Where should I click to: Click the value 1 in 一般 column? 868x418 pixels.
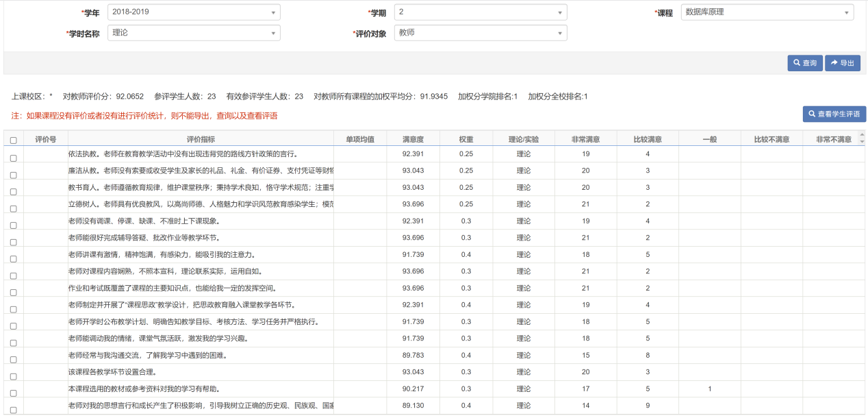pos(710,389)
